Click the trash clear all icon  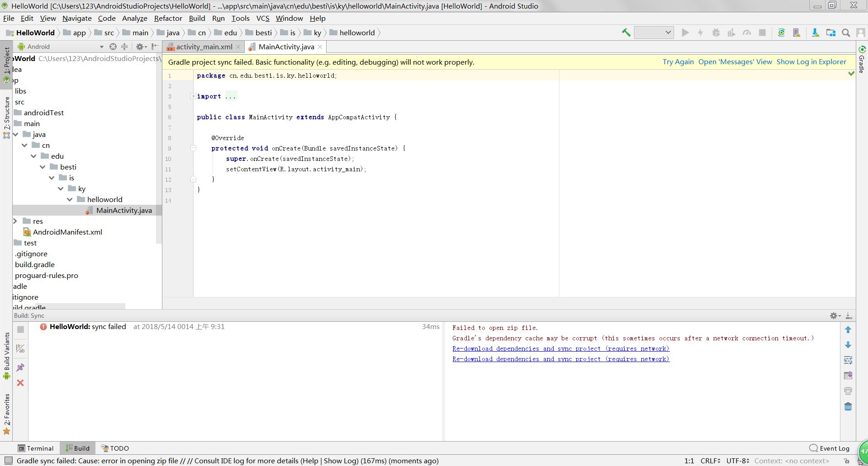[848, 406]
